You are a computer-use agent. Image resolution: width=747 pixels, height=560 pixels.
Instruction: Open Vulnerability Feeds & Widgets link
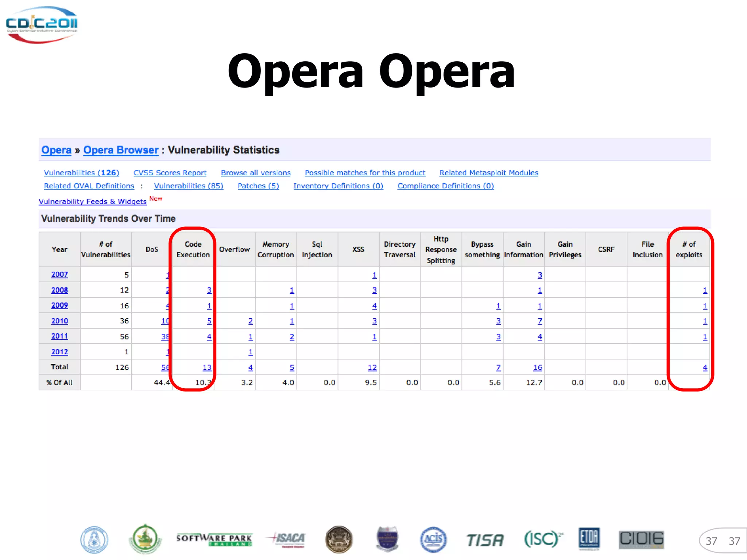(x=93, y=201)
